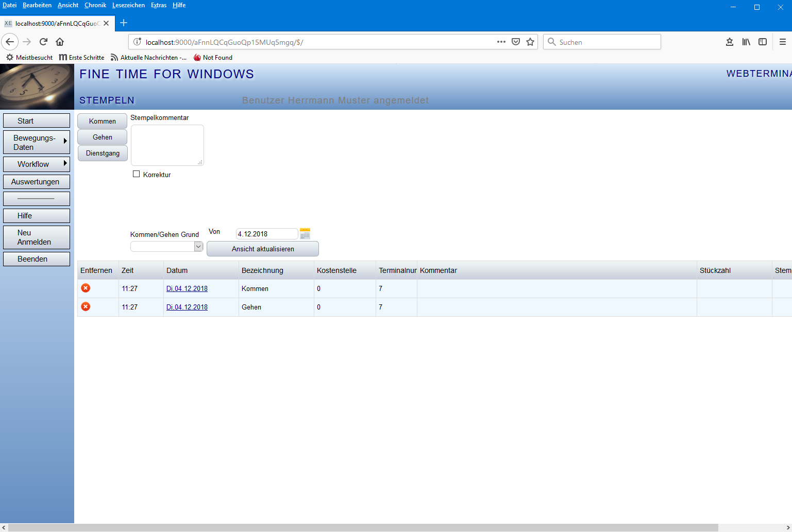Viewport: 792px width, 532px height.
Task: Click the calendar icon next to Von date
Action: [x=305, y=233]
